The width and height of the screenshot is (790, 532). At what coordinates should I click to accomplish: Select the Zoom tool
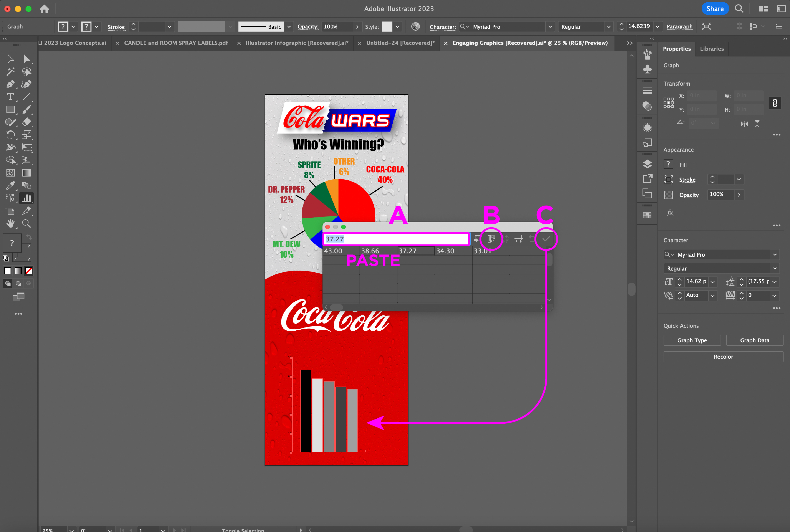26,224
